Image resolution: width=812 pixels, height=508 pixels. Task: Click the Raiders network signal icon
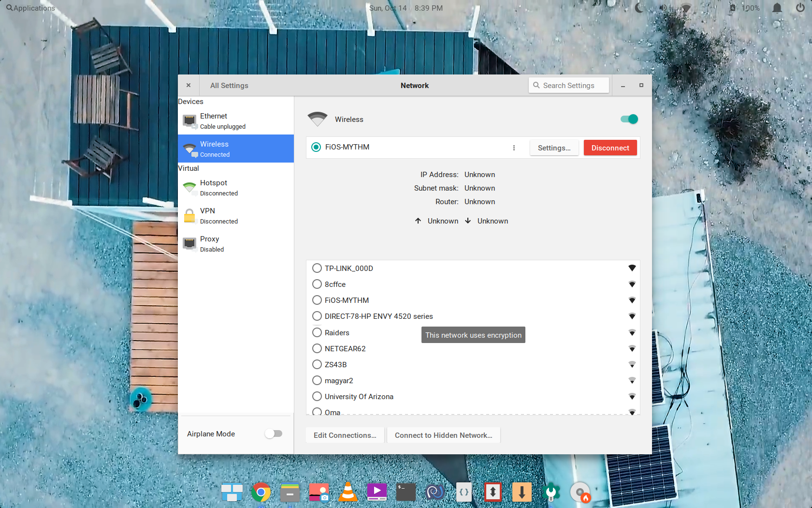tap(632, 332)
